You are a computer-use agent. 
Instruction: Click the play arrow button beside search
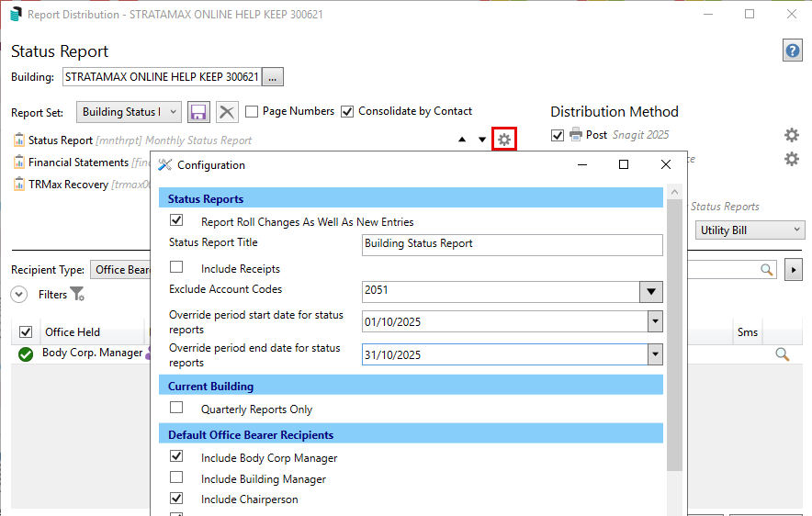click(794, 270)
